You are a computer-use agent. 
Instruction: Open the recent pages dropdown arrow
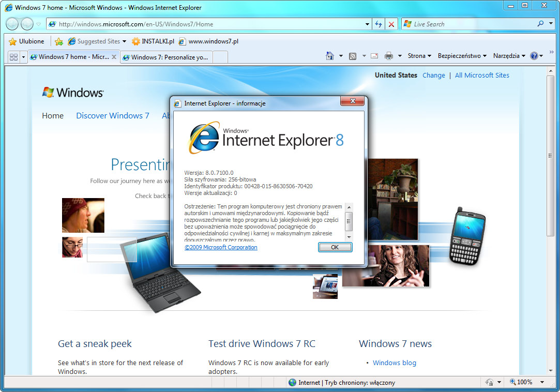coord(39,24)
